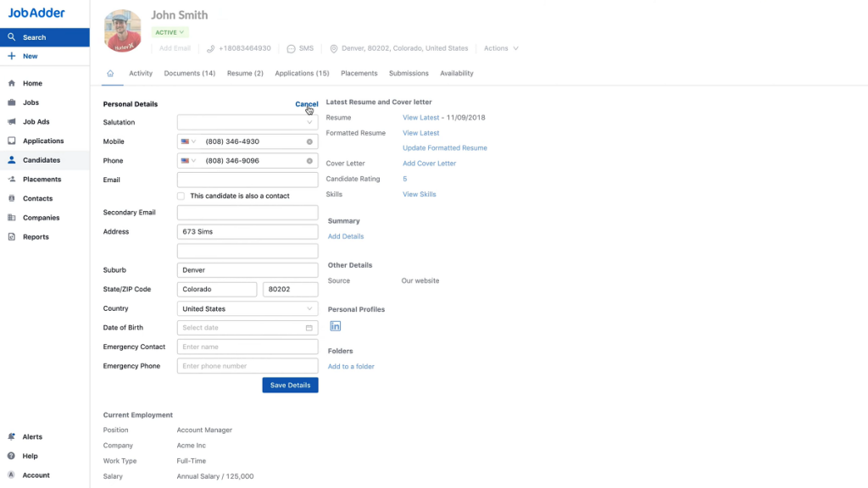The width and height of the screenshot is (868, 488).
Task: Click the calendar icon in Date of Birth
Action: tap(309, 328)
